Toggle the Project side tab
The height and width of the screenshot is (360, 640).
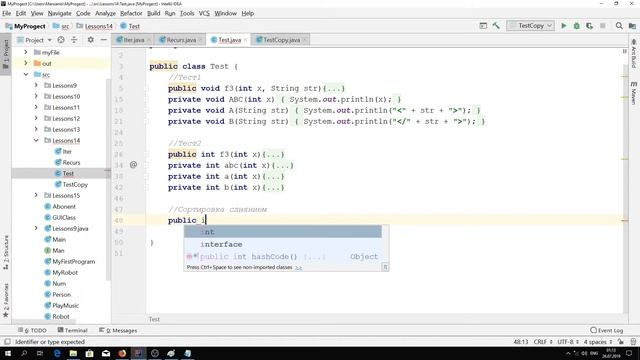tap(6, 54)
